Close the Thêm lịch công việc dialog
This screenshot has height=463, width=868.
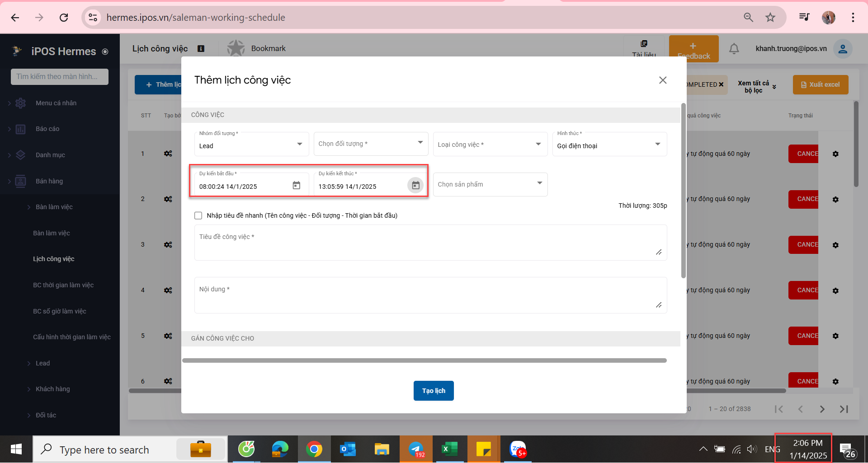click(x=663, y=80)
